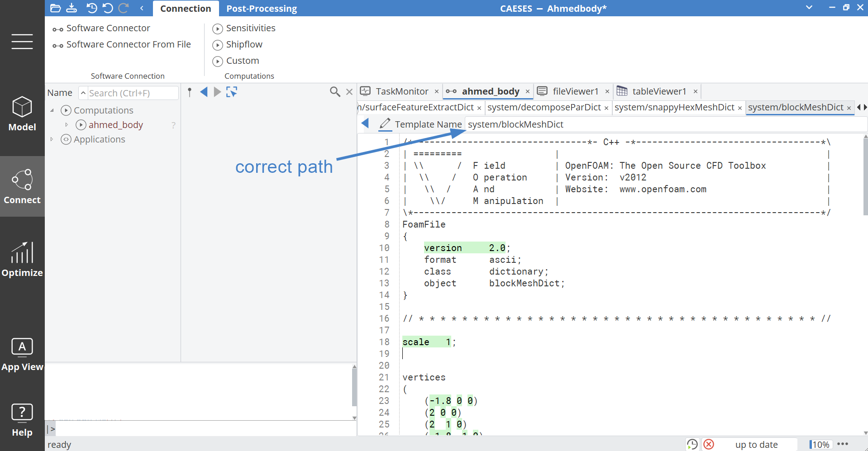This screenshot has width=868, height=451.
Task: Add a Shipflow computation
Action: tap(238, 44)
